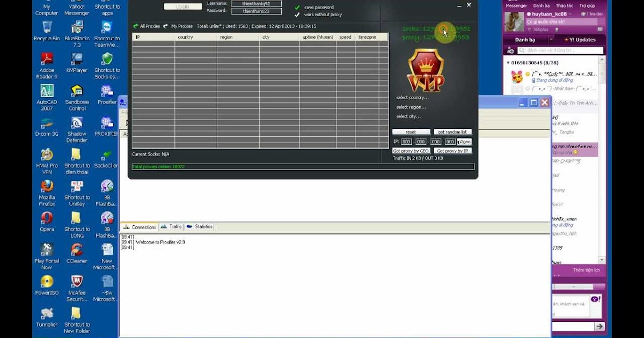The image size is (644, 338).
Task: Toggle the save password checkbox
Action: tap(297, 8)
